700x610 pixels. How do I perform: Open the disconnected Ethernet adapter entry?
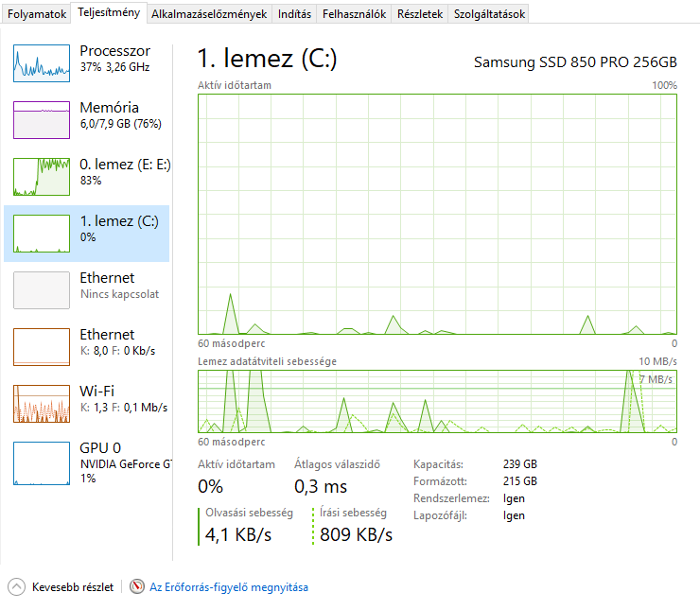(87, 290)
